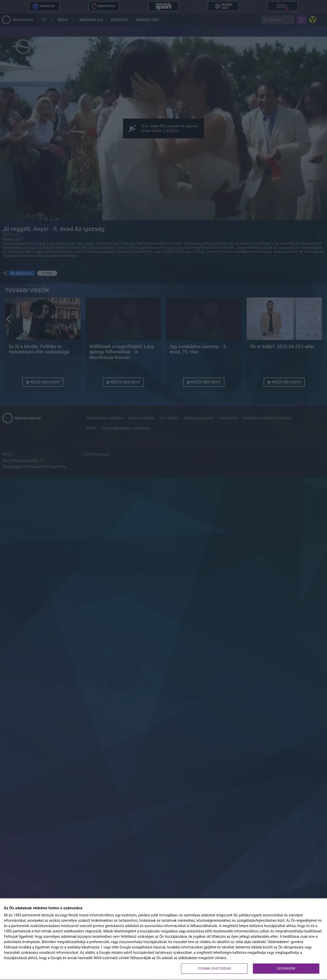This screenshot has width=327, height=980.
Task: Expand the dropdown arrow next to TV
Action: 52,20
